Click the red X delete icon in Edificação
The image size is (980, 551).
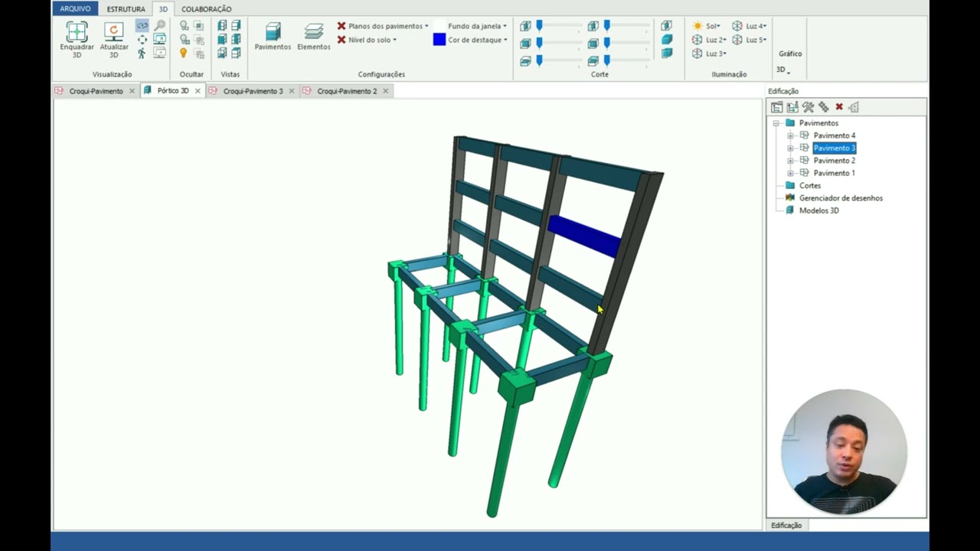click(839, 107)
